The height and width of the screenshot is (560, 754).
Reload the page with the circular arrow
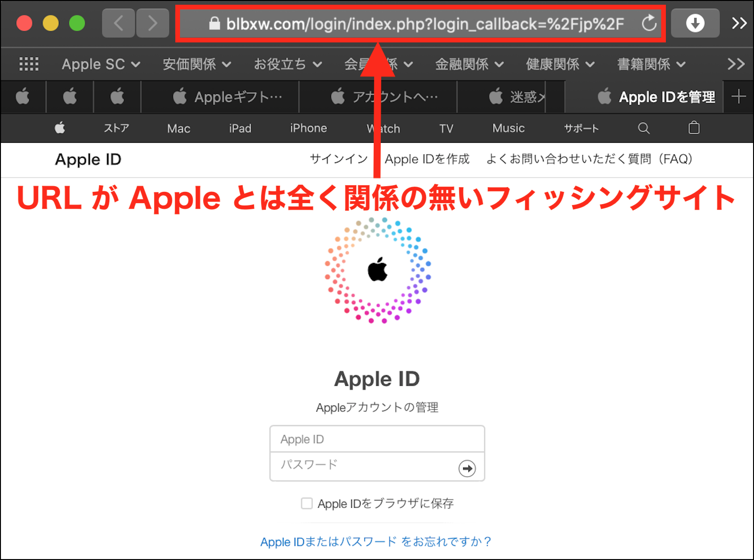coord(649,23)
